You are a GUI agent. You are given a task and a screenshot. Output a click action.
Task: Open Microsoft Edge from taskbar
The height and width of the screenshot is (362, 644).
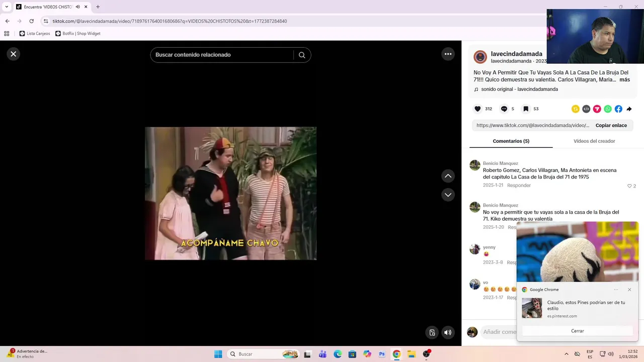(x=338, y=354)
